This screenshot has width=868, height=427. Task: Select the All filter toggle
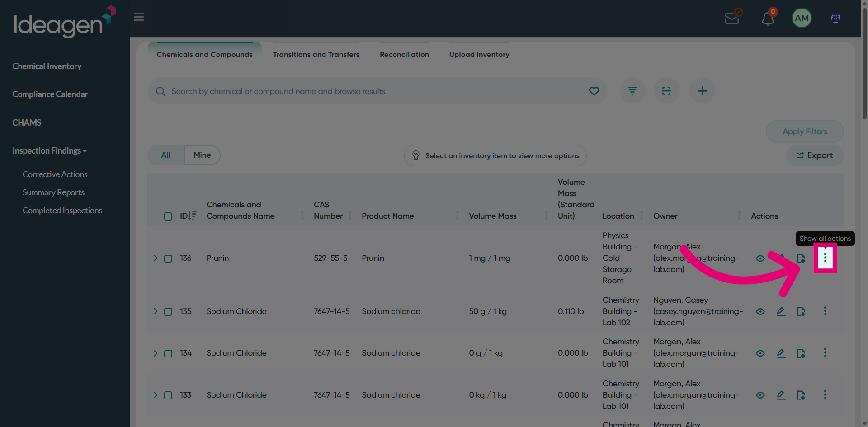tap(165, 155)
